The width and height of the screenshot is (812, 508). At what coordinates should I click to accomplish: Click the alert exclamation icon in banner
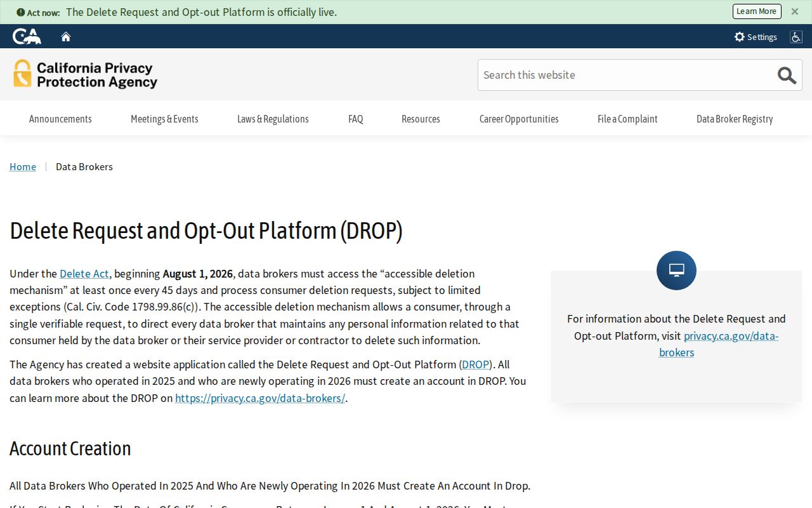click(21, 12)
